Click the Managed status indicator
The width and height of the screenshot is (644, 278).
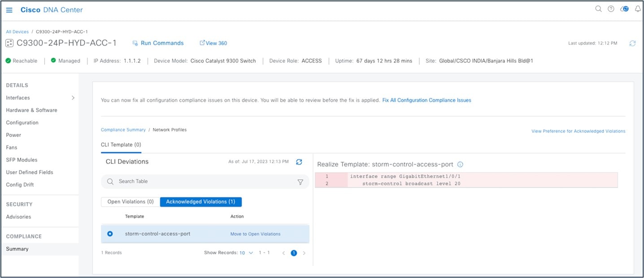click(x=65, y=61)
